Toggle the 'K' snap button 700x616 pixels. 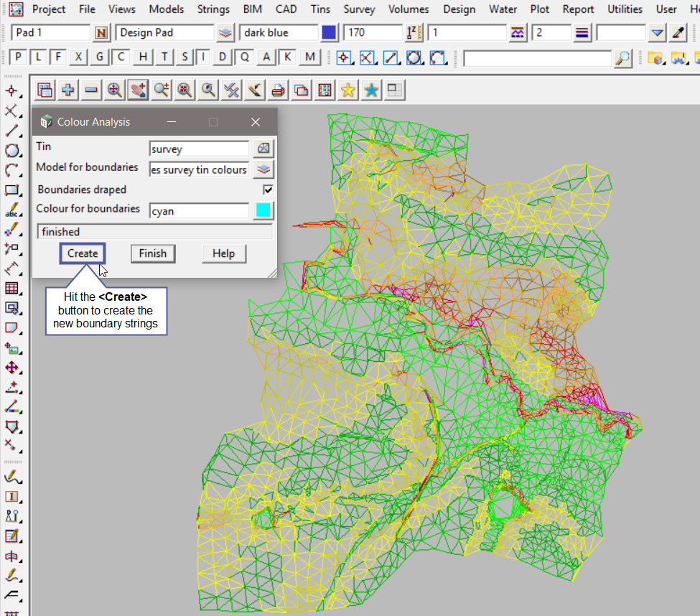pos(288,57)
